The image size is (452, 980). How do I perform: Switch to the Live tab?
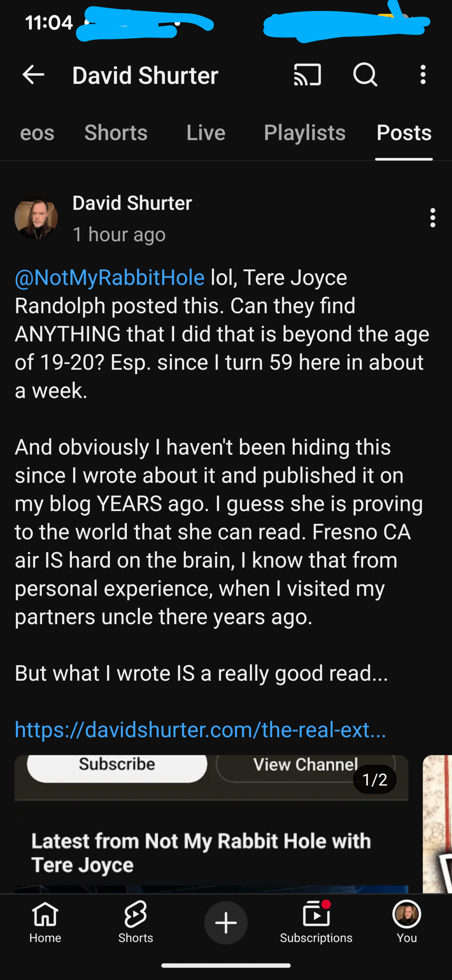(x=206, y=133)
